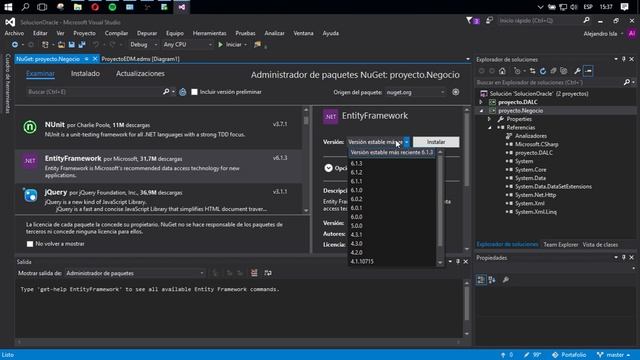The image size is (640, 360).
Task: Select NUnit package in list
Action: pos(158,129)
